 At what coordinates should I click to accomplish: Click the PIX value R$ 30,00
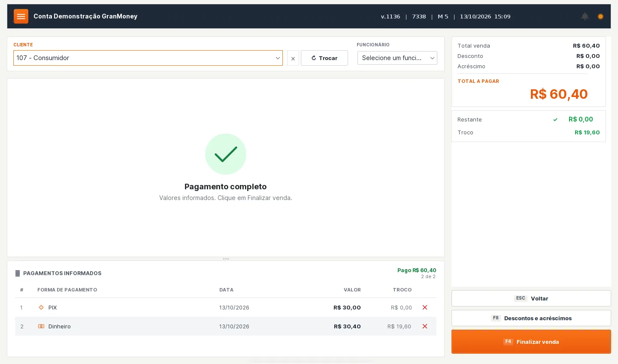pos(347,308)
